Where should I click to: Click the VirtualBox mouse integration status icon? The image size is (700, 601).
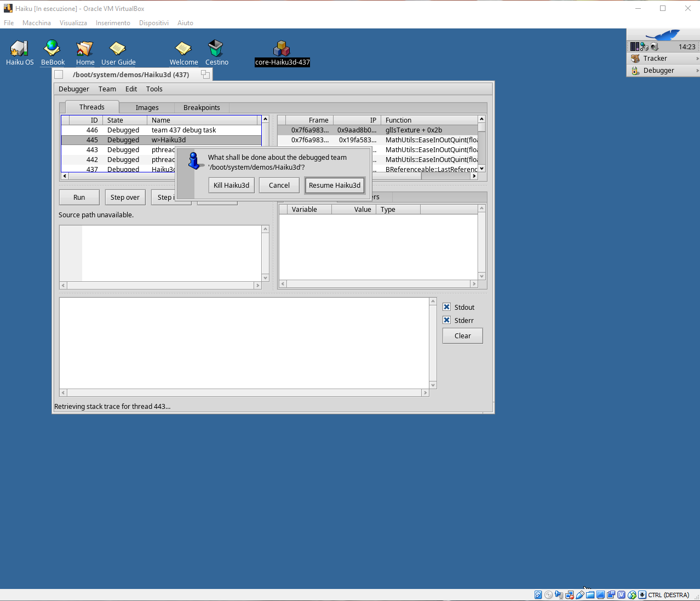(x=632, y=595)
